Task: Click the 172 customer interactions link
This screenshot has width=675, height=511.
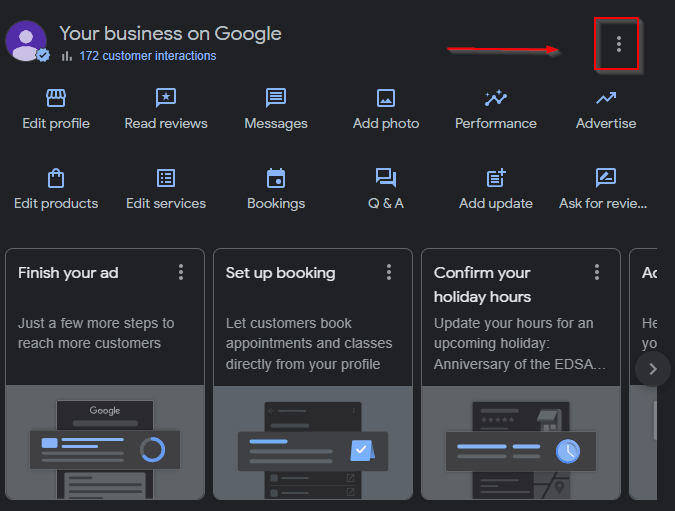Action: pyautogui.click(x=147, y=56)
